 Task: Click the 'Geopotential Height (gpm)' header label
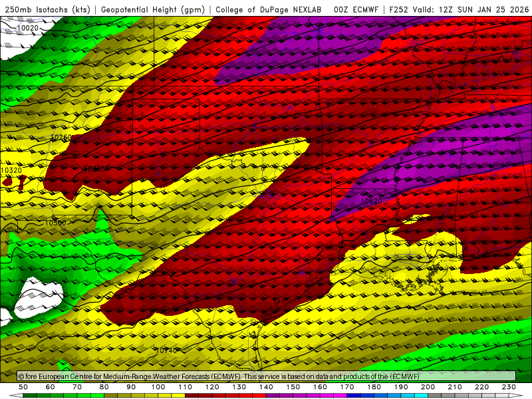pyautogui.click(x=153, y=10)
